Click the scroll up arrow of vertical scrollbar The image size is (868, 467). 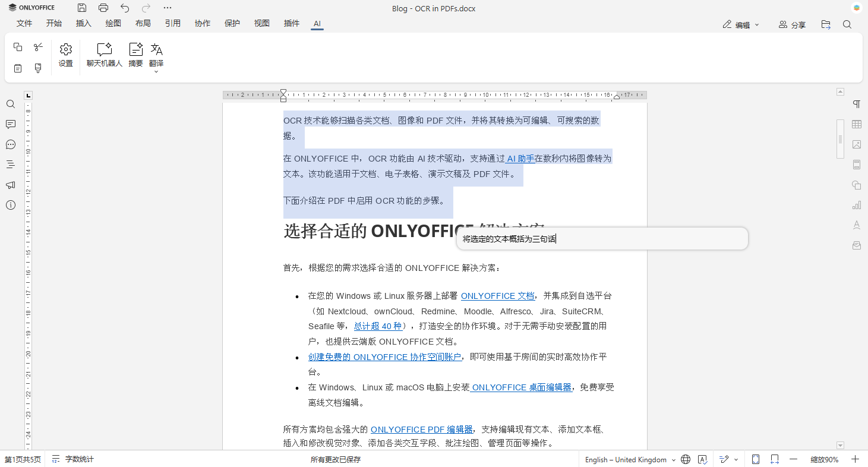click(840, 91)
